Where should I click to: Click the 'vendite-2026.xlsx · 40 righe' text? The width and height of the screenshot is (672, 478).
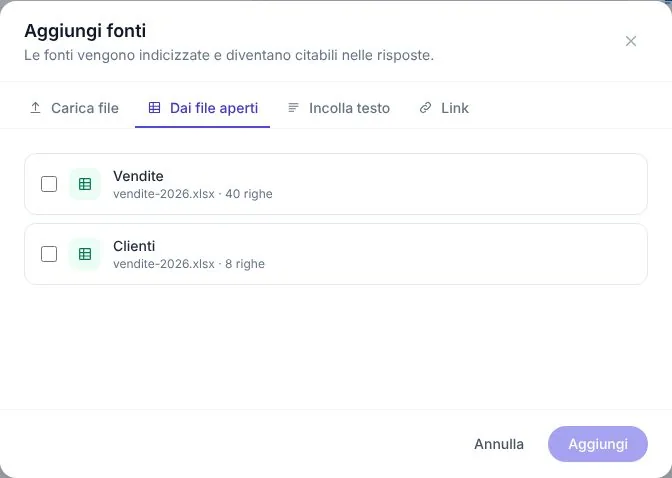[193, 194]
